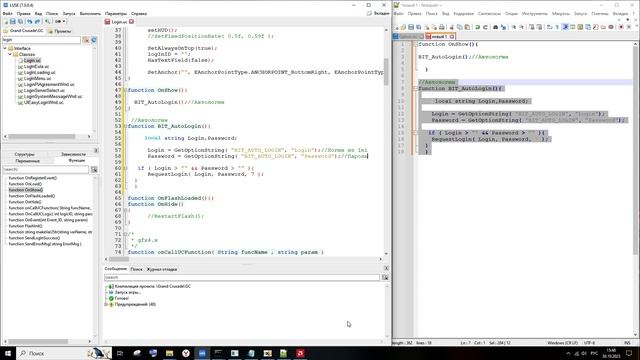
Task: Switch to the Журнал отладки tab
Action: [x=162, y=269]
